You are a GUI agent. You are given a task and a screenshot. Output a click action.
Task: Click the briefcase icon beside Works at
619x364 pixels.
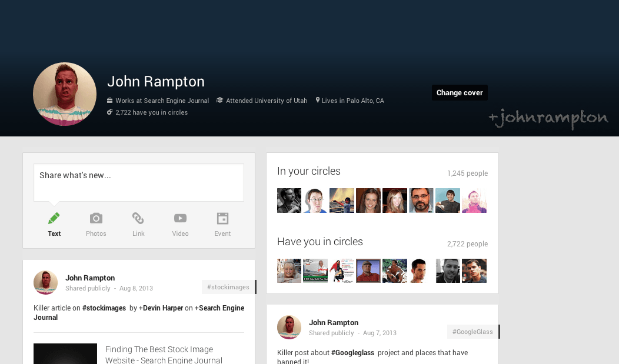(110, 101)
